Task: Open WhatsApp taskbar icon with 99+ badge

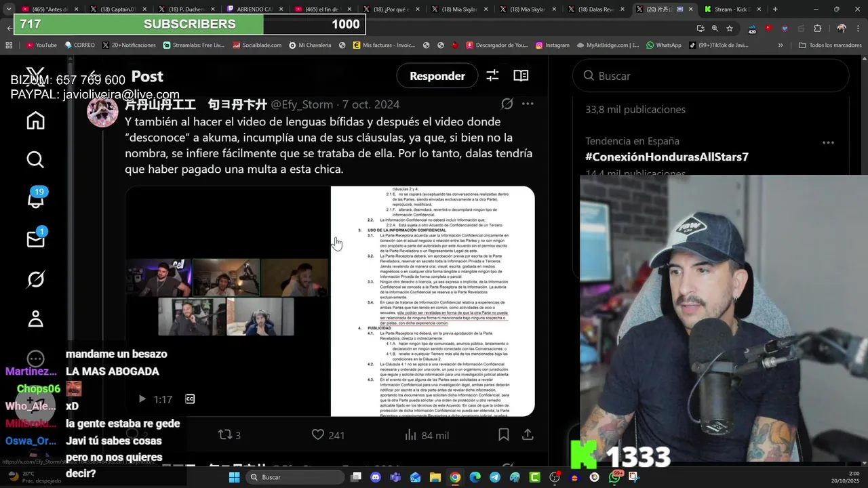Action: click(614, 477)
